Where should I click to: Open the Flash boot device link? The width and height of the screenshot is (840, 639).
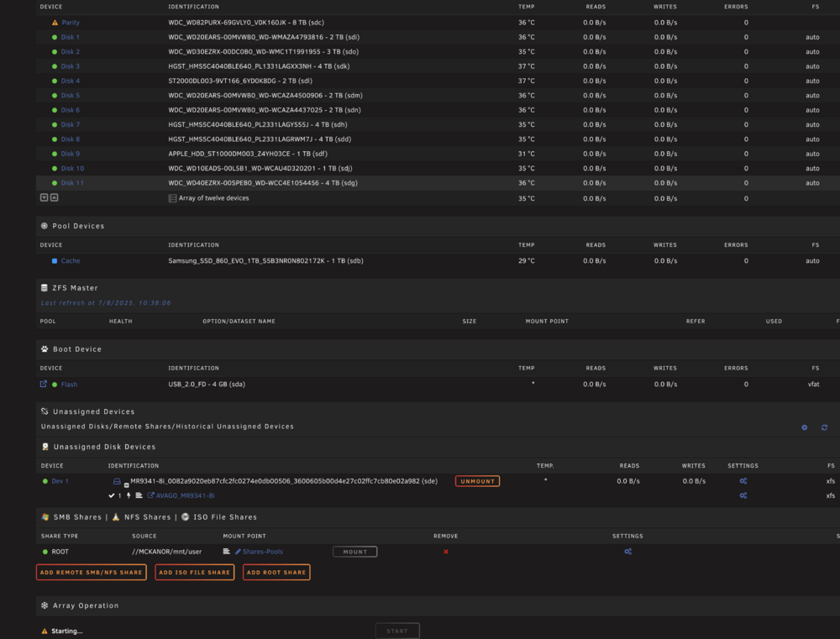click(69, 384)
